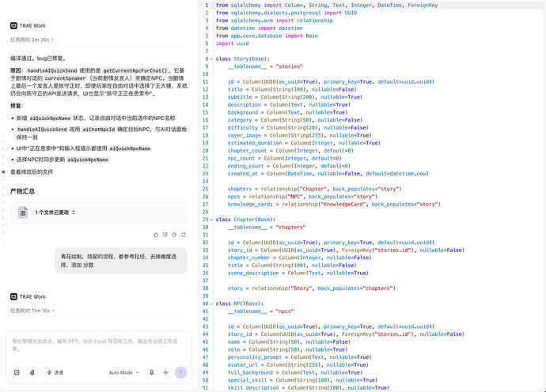Click the thumbs-up feedback icon

point(156,235)
